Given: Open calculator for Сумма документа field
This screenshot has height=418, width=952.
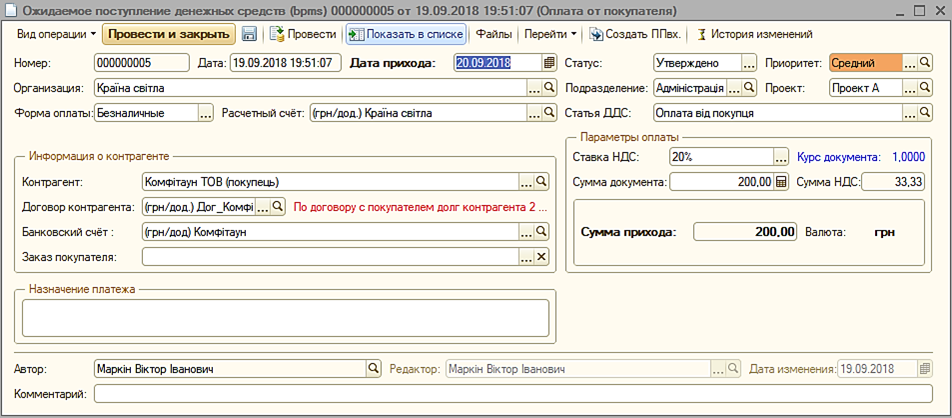Looking at the screenshot, I should 782,182.
